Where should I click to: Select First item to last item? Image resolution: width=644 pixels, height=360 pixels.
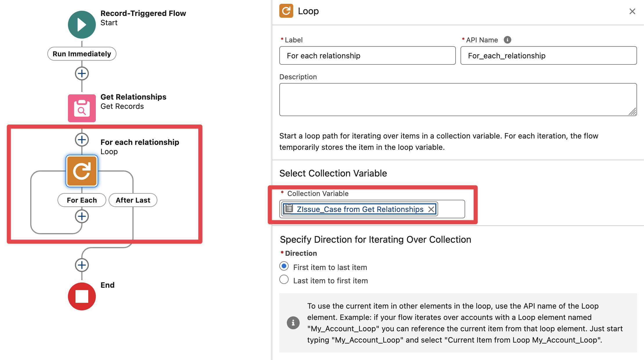(x=284, y=266)
